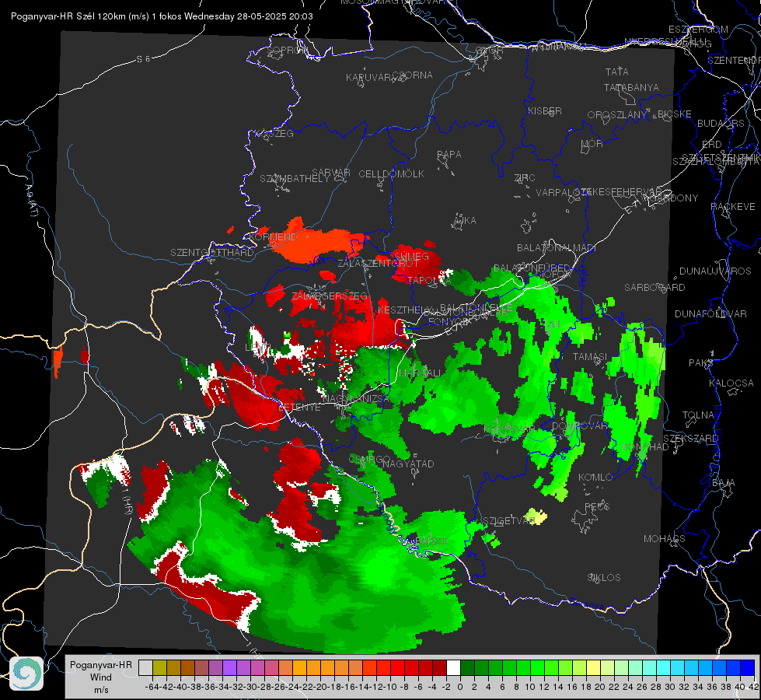The height and width of the screenshot is (700, 761).
Task: Click the S 6 road label
Action: pyautogui.click(x=143, y=59)
